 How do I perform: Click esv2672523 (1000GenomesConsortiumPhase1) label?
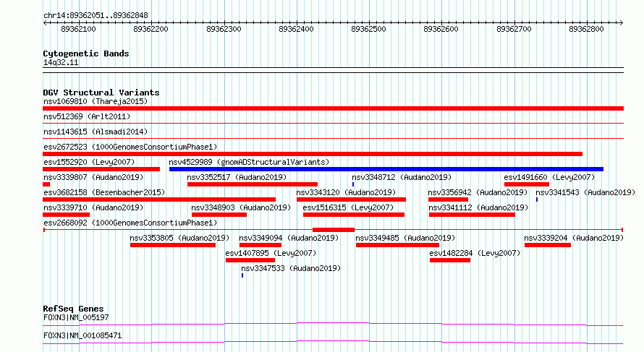tap(130, 147)
